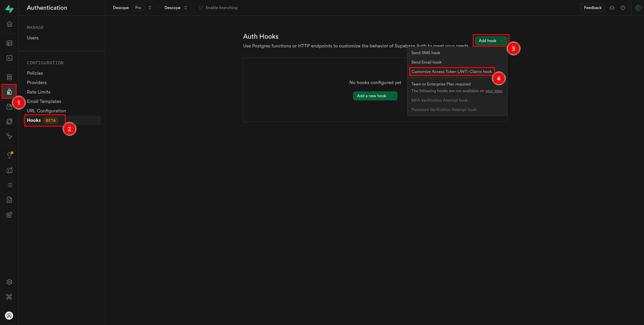The image size is (644, 325).
Task: Click Enable branching in top bar
Action: click(x=221, y=8)
